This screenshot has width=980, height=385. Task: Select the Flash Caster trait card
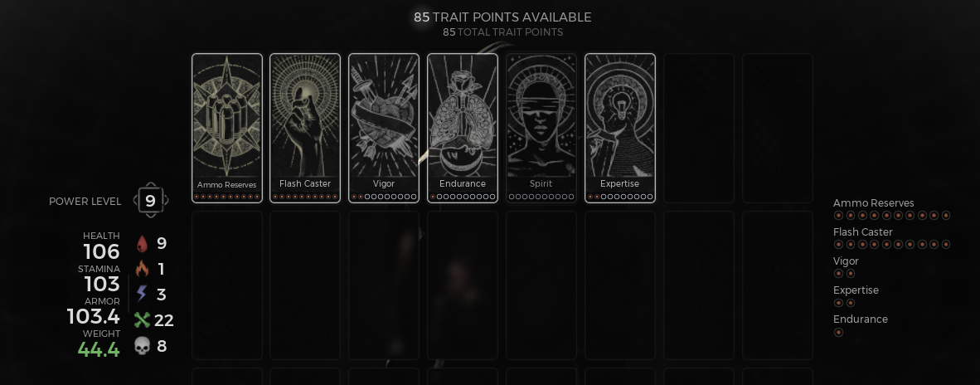click(305, 128)
